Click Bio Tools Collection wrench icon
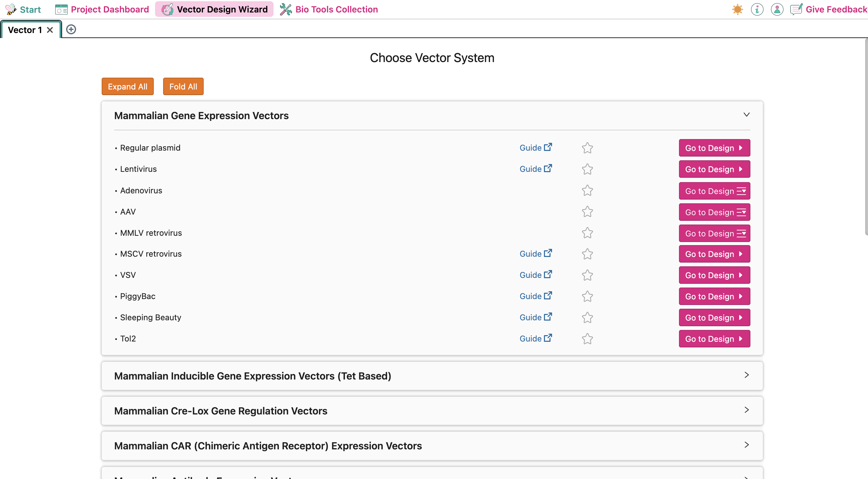The height and width of the screenshot is (479, 868). coord(286,9)
